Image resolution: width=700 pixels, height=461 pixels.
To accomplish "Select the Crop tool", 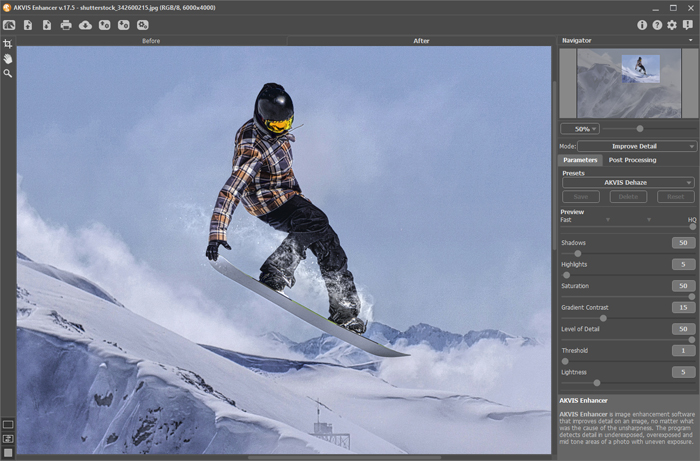I will 8,44.
